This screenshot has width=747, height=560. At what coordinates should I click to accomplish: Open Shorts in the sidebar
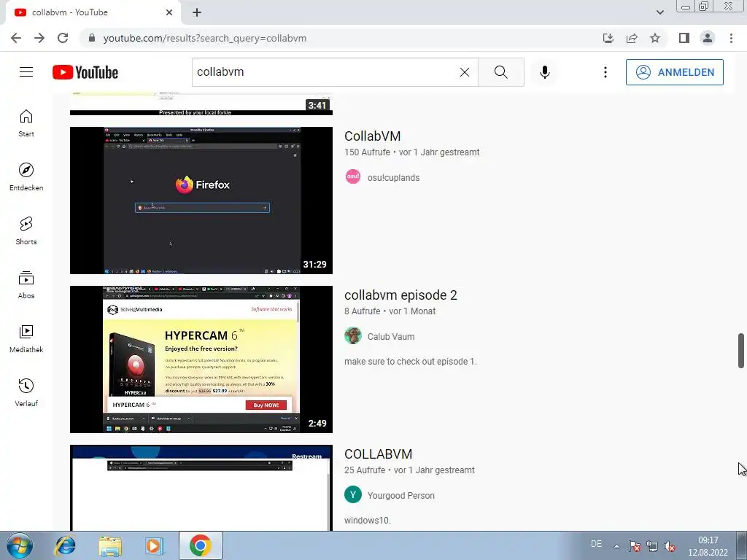(x=26, y=230)
